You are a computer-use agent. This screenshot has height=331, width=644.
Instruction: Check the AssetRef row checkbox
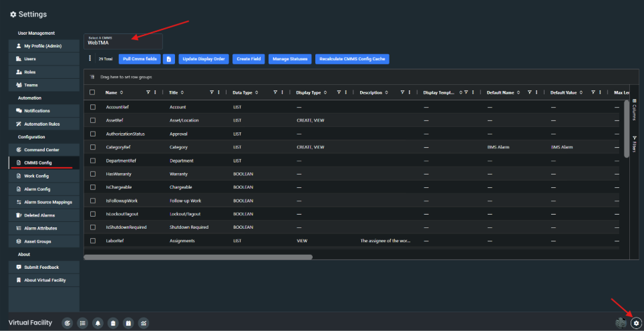(x=93, y=120)
